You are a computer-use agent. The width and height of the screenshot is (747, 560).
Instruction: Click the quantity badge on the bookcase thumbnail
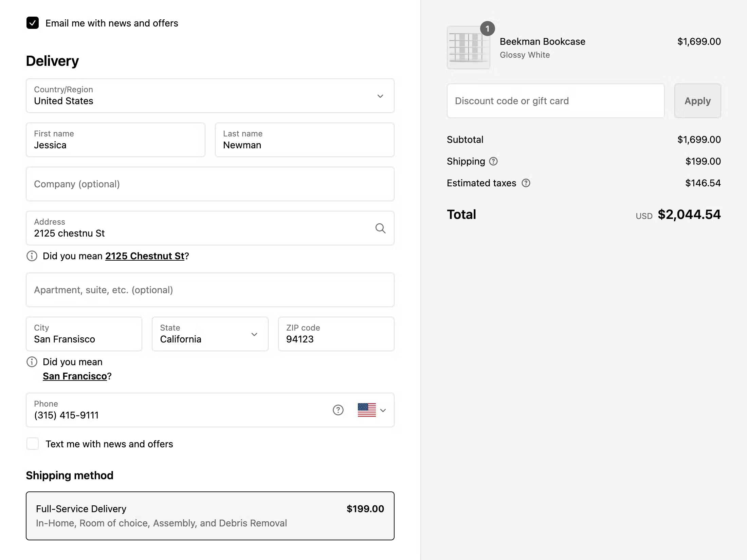coord(488,29)
